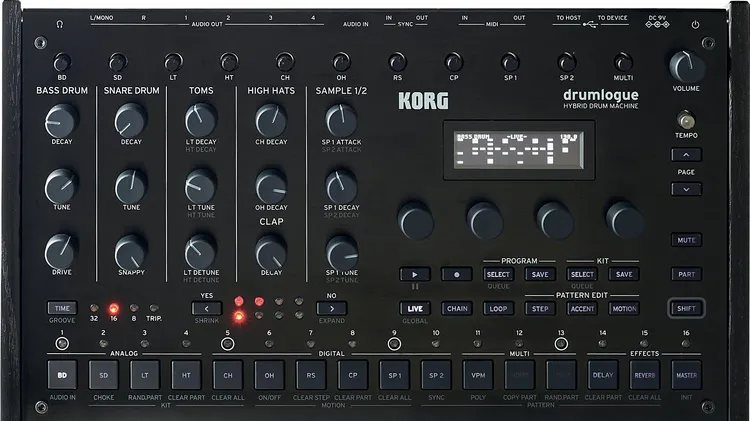Tap the OH step button
750x421 pixels.
tap(269, 375)
